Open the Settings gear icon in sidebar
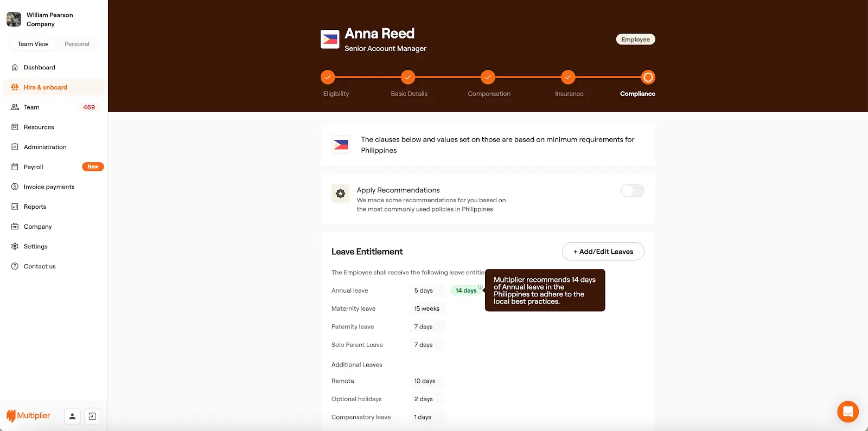The width and height of the screenshot is (868, 431). point(15,246)
